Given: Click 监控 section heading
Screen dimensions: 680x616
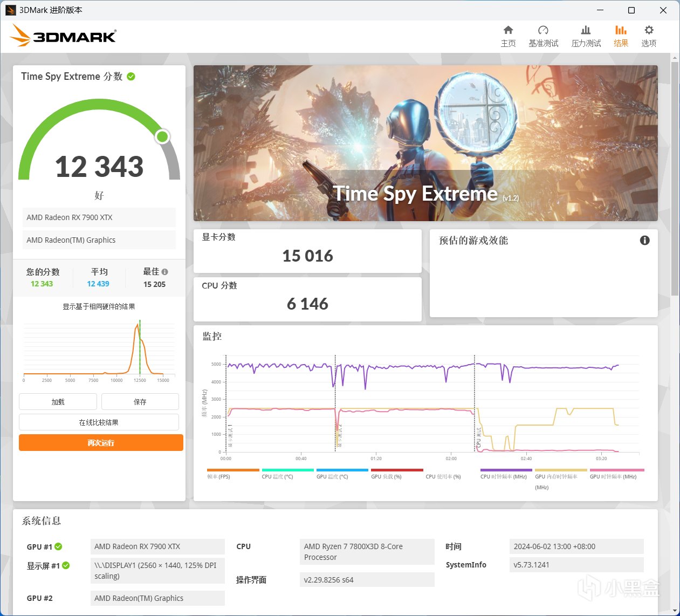Looking at the screenshot, I should pyautogui.click(x=212, y=336).
